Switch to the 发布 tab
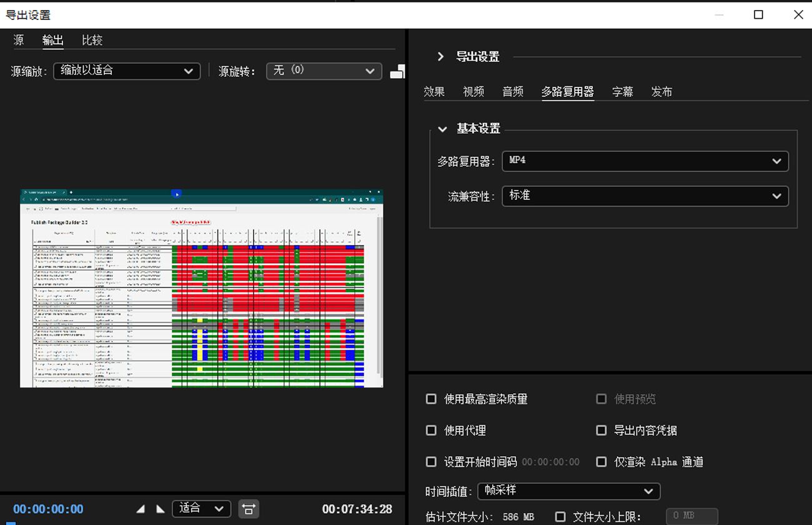812x525 pixels. point(661,92)
